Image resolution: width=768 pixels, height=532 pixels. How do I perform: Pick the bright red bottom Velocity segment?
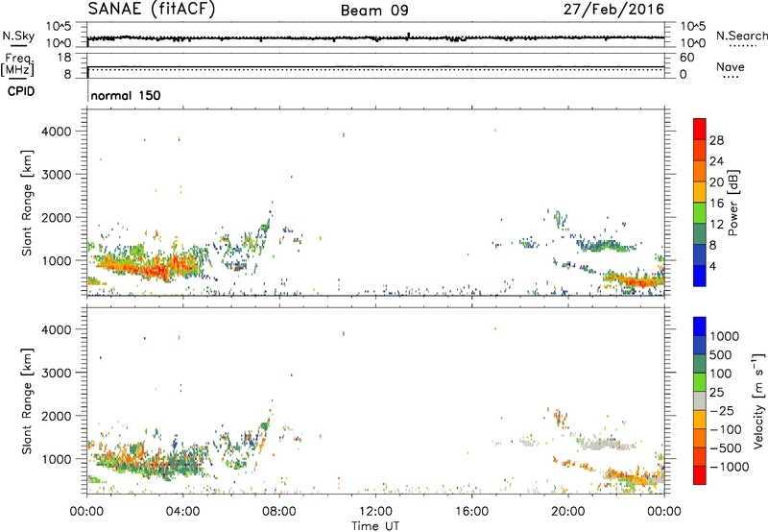click(x=700, y=475)
